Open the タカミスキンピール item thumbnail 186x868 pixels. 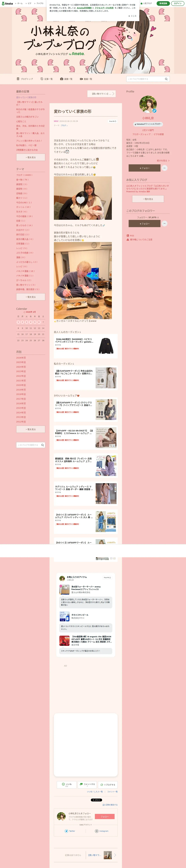click(x=64, y=616)
